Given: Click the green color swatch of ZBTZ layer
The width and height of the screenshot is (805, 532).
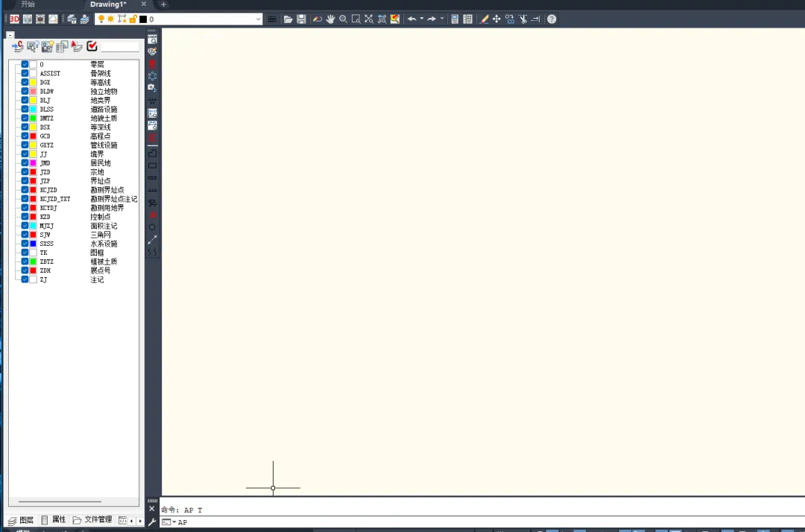Looking at the screenshot, I should (34, 262).
